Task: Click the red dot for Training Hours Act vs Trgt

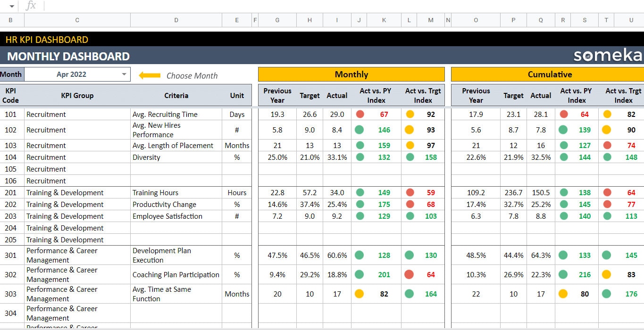Action: point(409,192)
